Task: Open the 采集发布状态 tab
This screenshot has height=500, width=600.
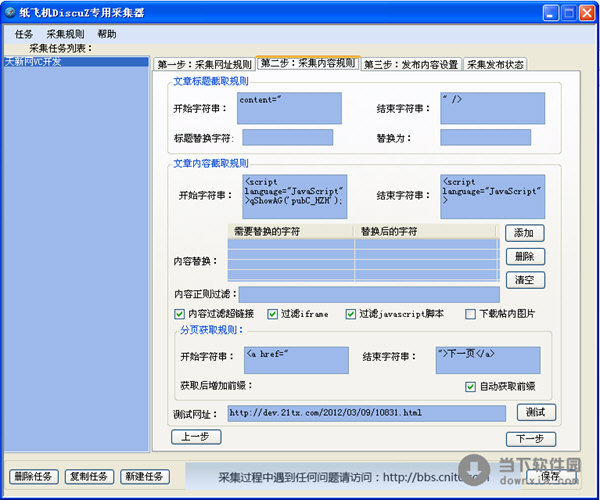Action: [495, 64]
